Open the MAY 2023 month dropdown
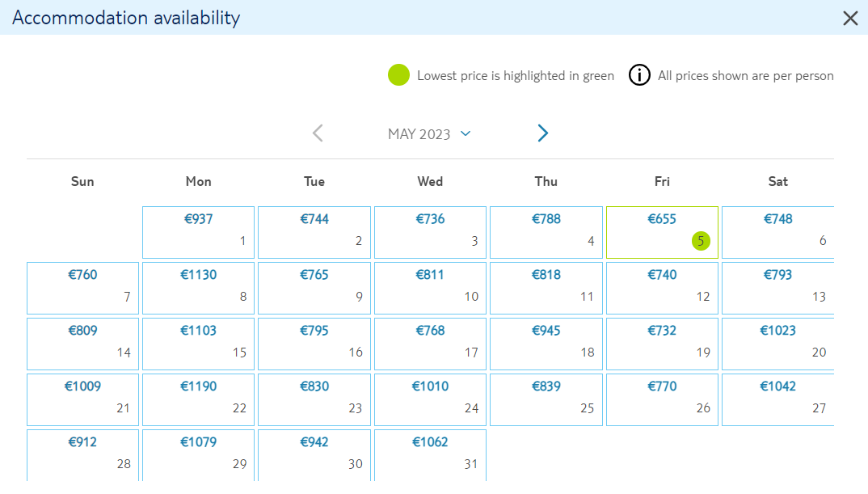868x494 pixels. pos(429,134)
